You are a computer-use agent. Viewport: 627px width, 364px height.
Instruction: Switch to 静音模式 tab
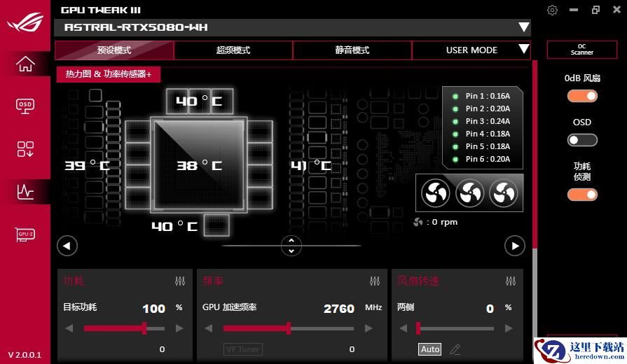[x=352, y=50]
